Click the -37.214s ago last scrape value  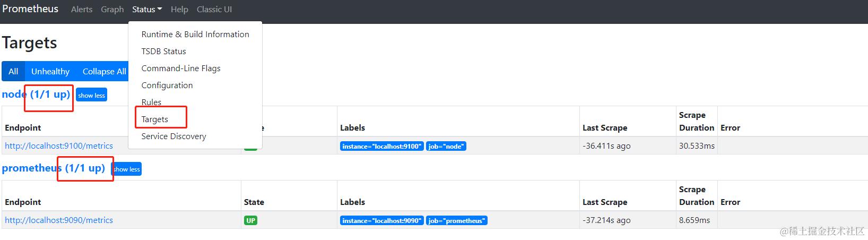pyautogui.click(x=606, y=220)
